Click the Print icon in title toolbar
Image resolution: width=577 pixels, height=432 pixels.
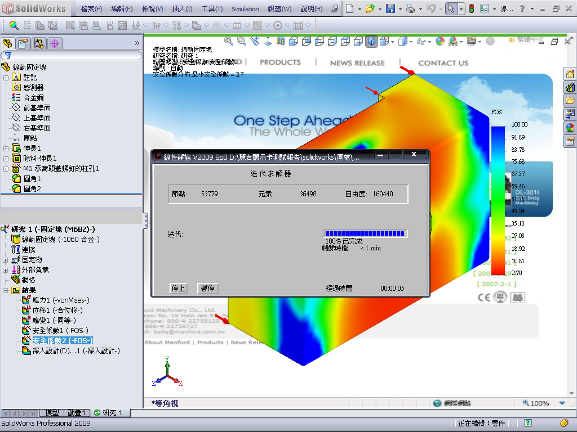click(410, 8)
